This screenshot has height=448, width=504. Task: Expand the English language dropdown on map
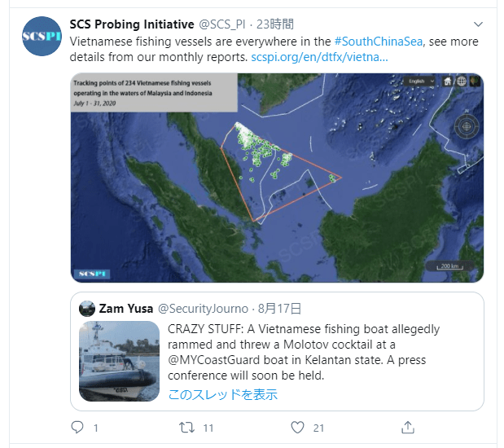[x=421, y=81]
